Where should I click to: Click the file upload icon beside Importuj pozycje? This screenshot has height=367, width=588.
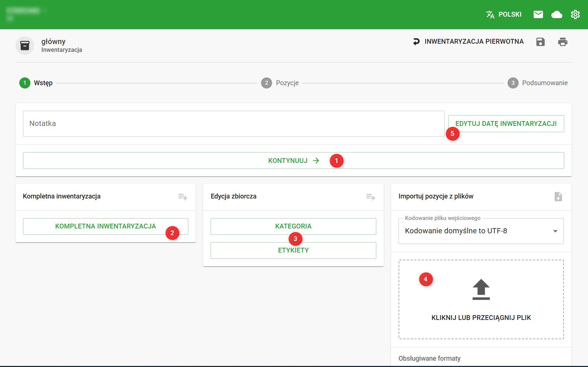[558, 197]
